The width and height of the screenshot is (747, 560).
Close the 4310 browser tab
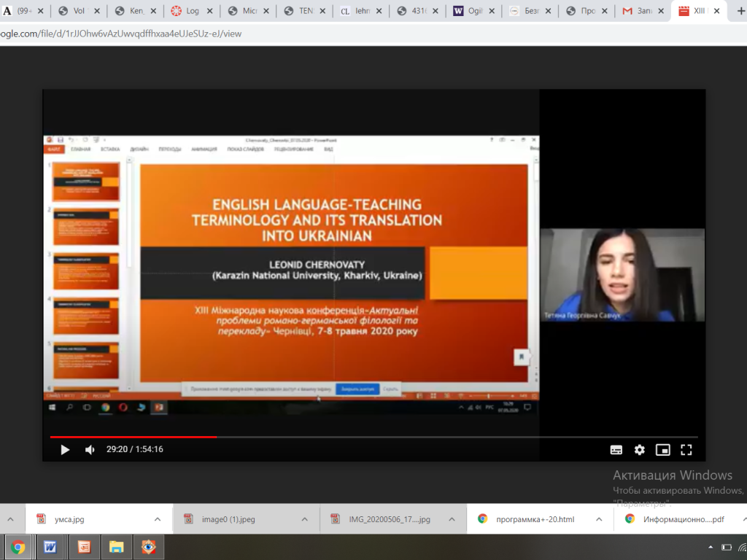pos(435,10)
